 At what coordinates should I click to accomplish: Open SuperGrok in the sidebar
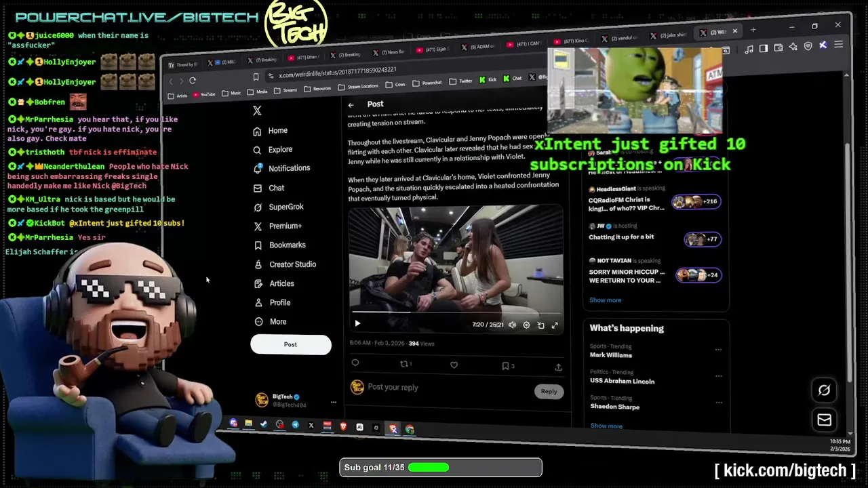(x=278, y=207)
